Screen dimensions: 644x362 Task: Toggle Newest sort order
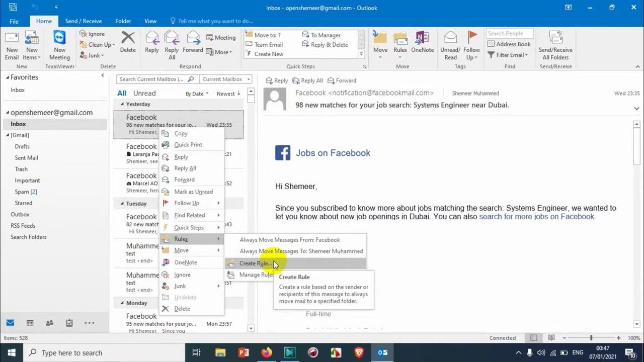(228, 94)
